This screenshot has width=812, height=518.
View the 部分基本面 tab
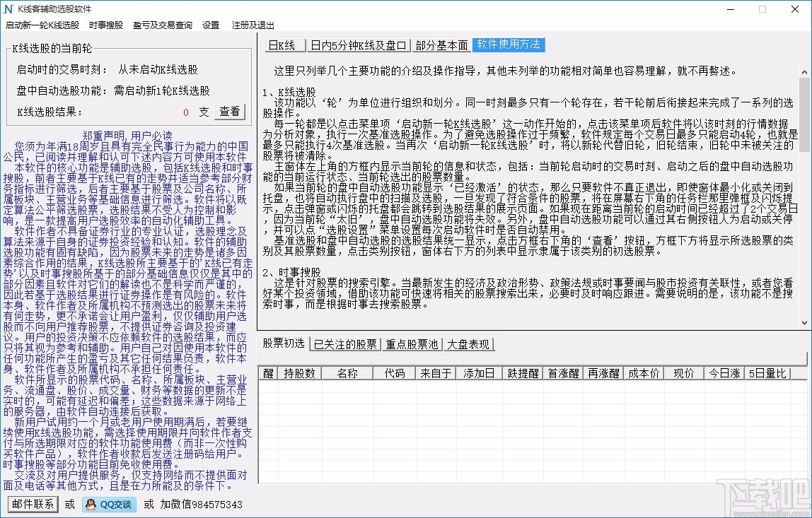pos(442,45)
